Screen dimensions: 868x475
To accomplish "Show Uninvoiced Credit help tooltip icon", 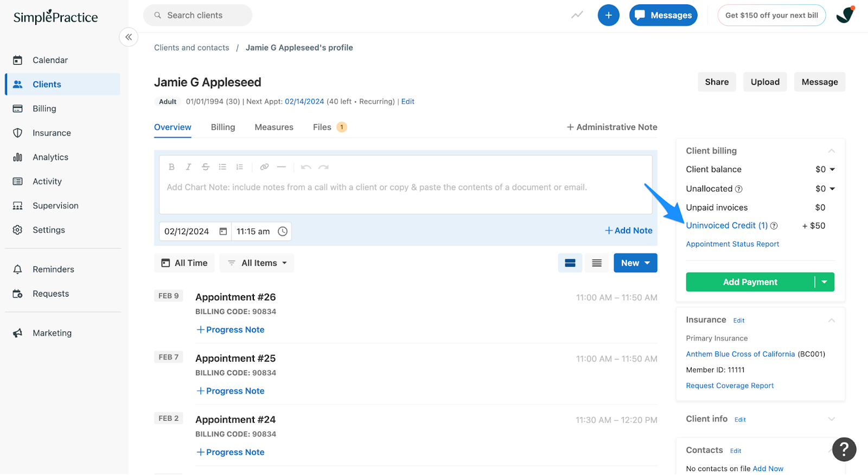I will tap(774, 226).
